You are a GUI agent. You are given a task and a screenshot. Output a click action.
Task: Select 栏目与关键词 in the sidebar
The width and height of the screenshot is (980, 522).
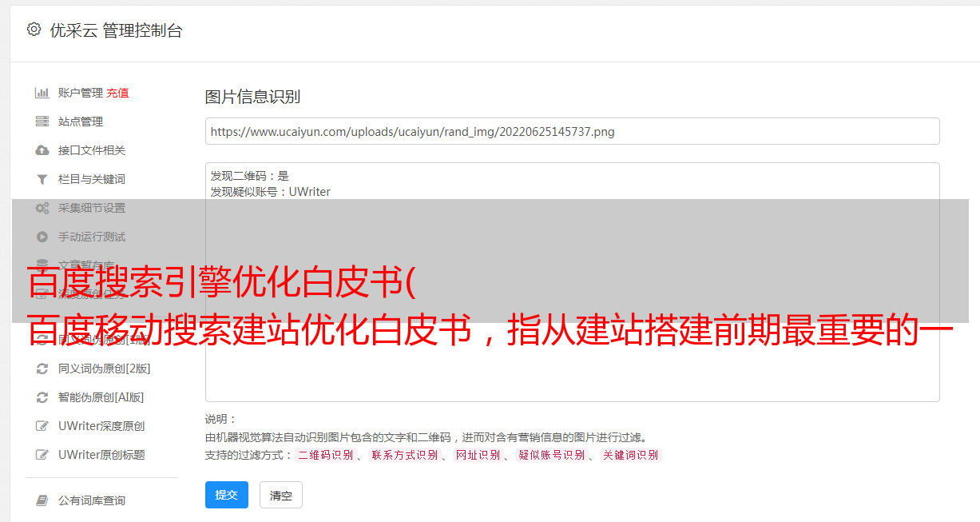tap(92, 179)
